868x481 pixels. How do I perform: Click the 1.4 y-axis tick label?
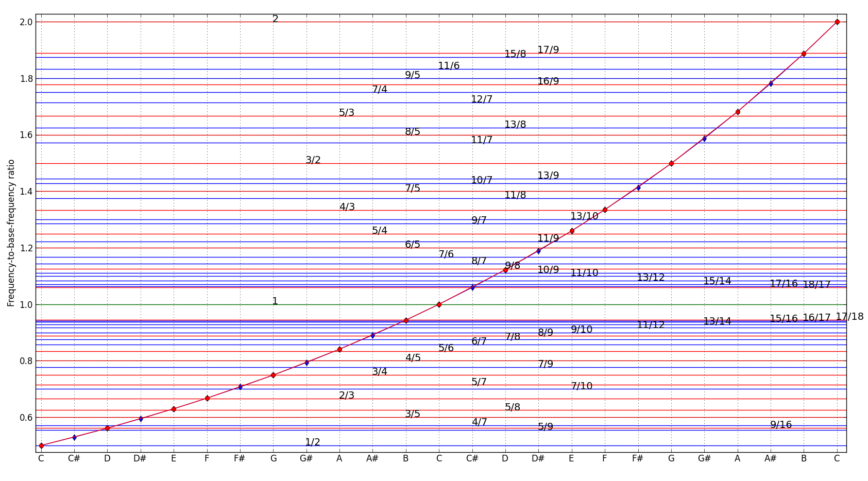[26, 192]
